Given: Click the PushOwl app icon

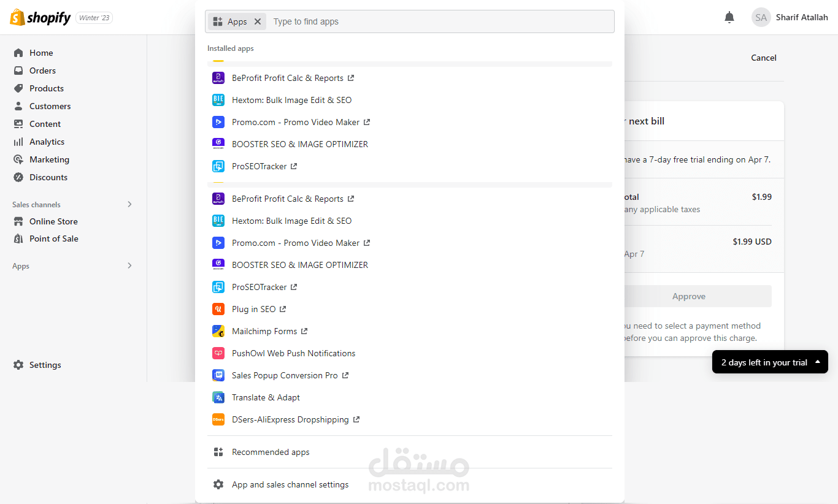Looking at the screenshot, I should (x=218, y=353).
